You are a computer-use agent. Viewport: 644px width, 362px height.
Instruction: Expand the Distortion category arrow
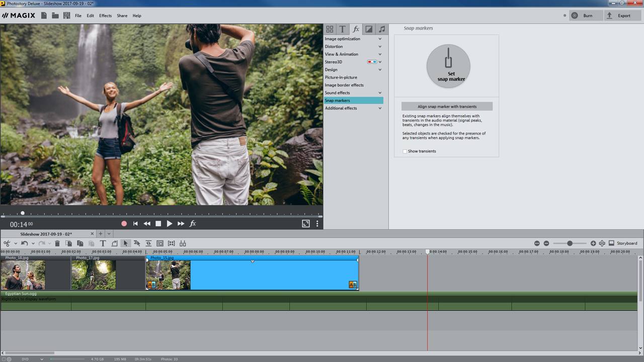(380, 47)
